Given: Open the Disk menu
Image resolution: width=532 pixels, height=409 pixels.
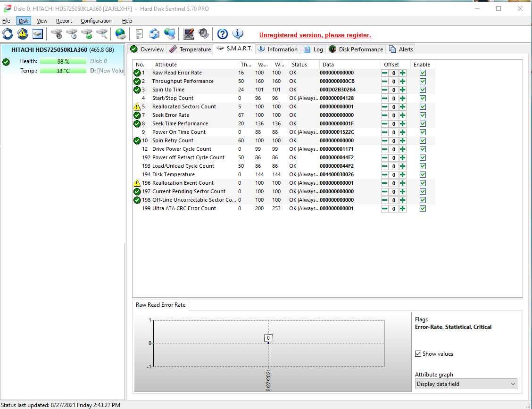Looking at the screenshot, I should point(24,21).
